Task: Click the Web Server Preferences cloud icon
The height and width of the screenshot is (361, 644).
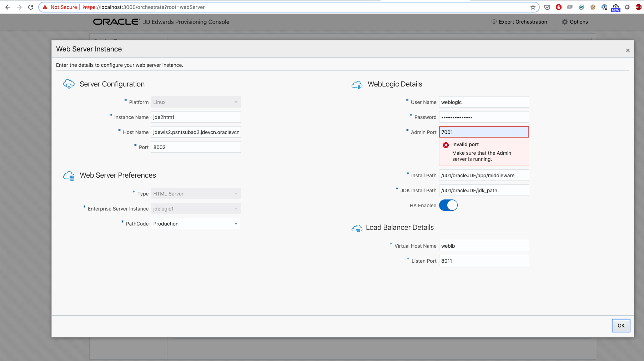Action: coord(69,176)
